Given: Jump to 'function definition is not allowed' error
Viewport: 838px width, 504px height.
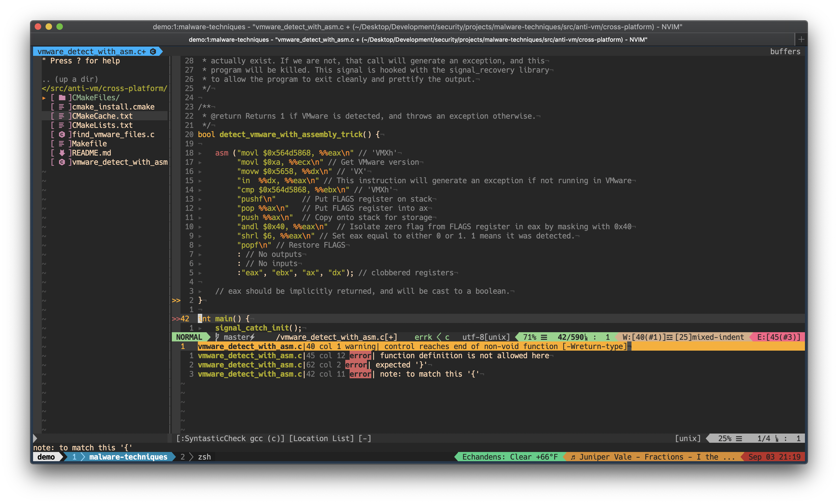Looking at the screenshot, I should pos(464,356).
